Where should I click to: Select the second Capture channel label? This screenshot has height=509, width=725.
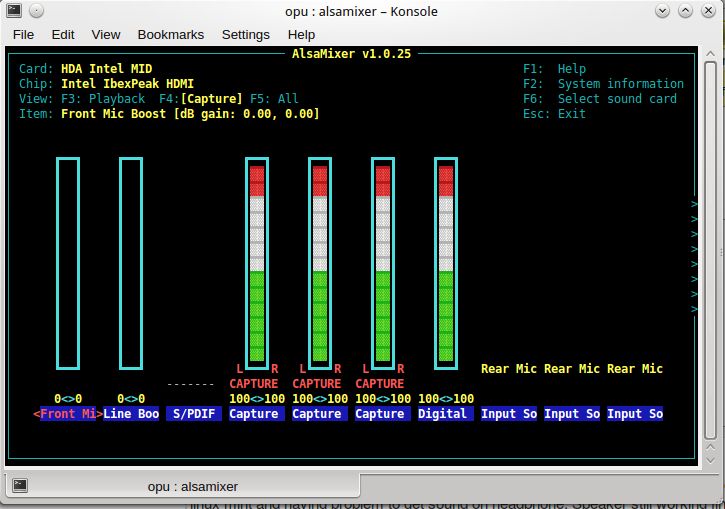pyautogui.click(x=319, y=413)
